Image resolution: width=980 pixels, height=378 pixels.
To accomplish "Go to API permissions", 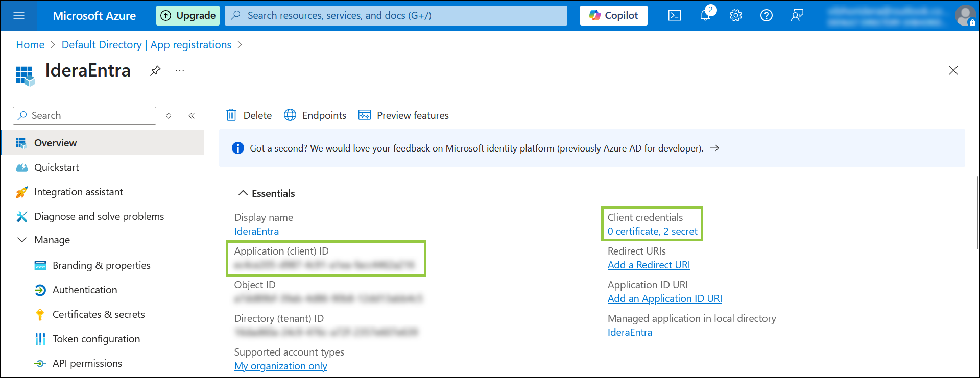I will (87, 363).
